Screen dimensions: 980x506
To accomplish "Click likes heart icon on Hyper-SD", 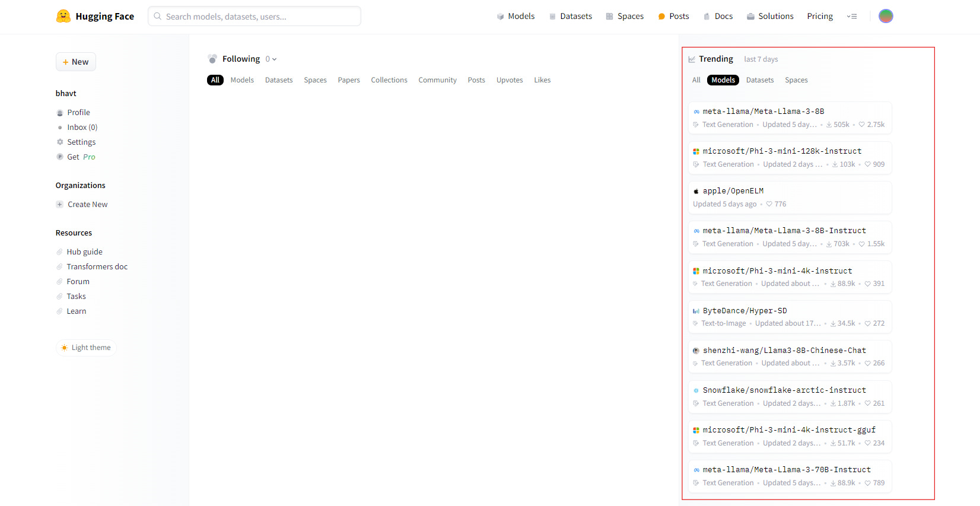I will pyautogui.click(x=868, y=324).
